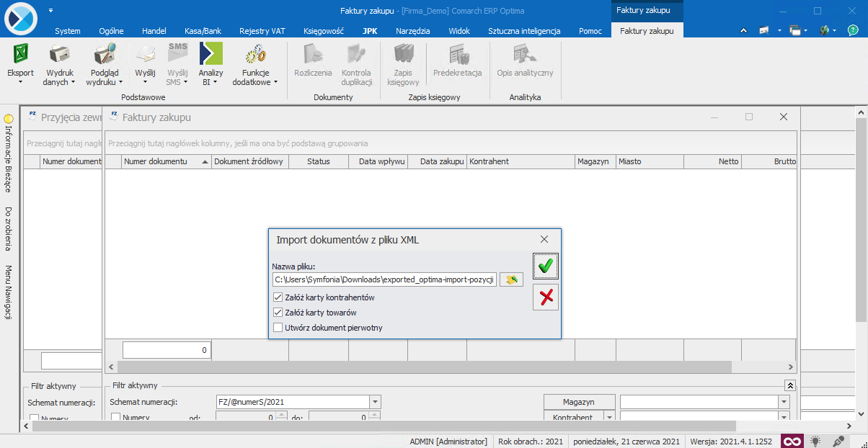This screenshot has height=448, width=868.
Task: Click the Wydruk danych printer icon
Action: click(59, 55)
